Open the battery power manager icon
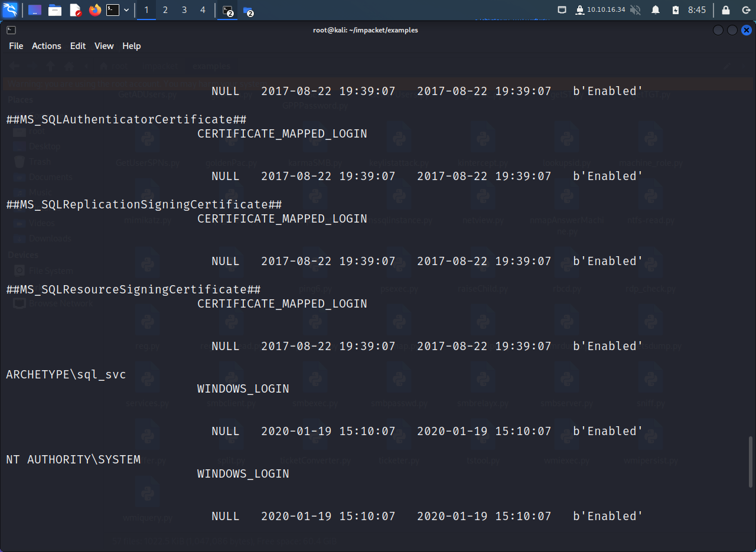 [x=676, y=10]
